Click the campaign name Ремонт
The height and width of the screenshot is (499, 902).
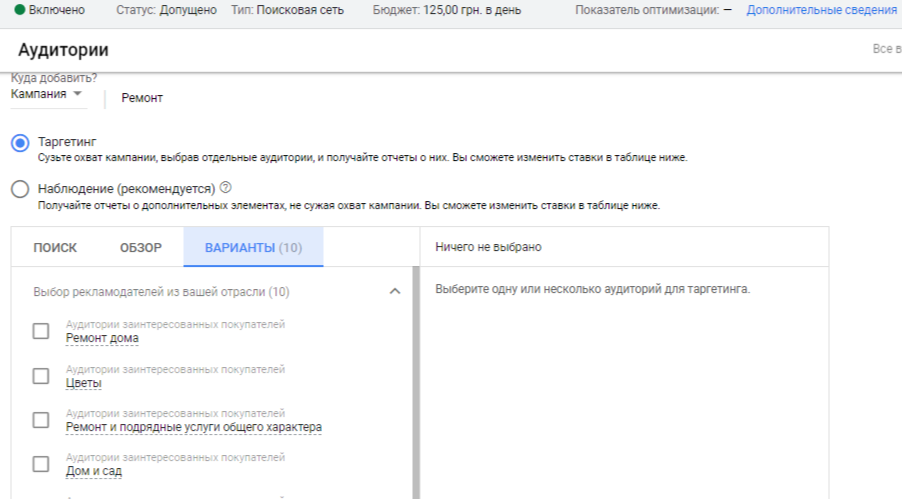pyautogui.click(x=142, y=98)
